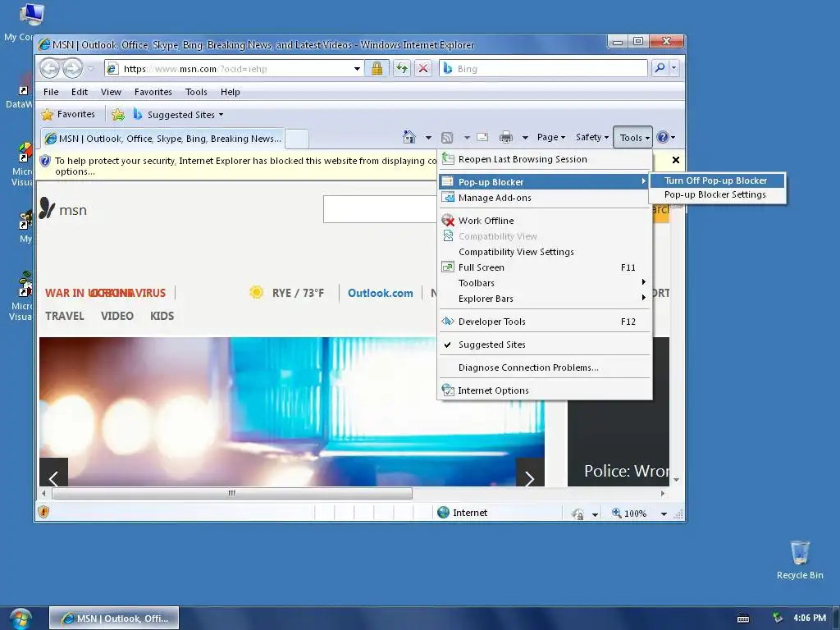Toggle Full Screen mode
This screenshot has height=630, width=840.
click(x=545, y=267)
